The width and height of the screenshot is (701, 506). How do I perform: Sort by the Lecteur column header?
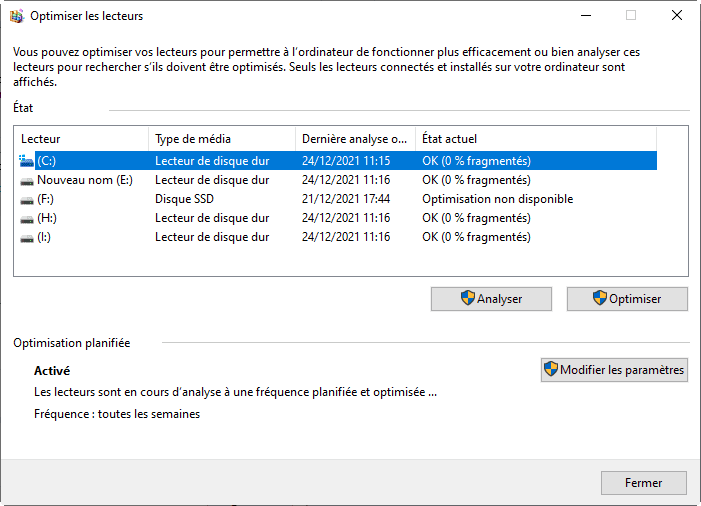pyautogui.click(x=81, y=139)
